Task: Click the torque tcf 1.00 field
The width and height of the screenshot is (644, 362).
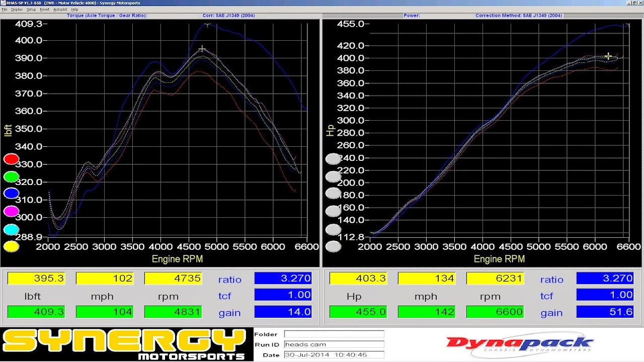Action: coord(283,295)
